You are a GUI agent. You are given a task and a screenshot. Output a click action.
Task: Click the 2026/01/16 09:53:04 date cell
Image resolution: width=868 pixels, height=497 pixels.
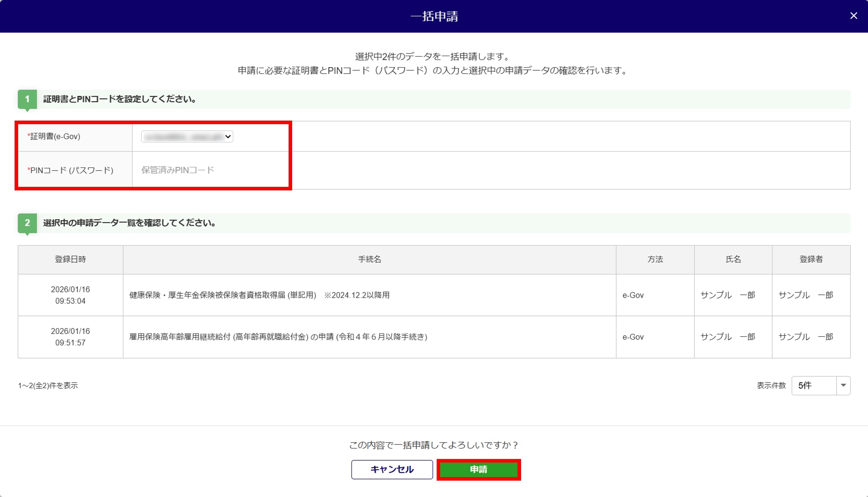pos(70,295)
